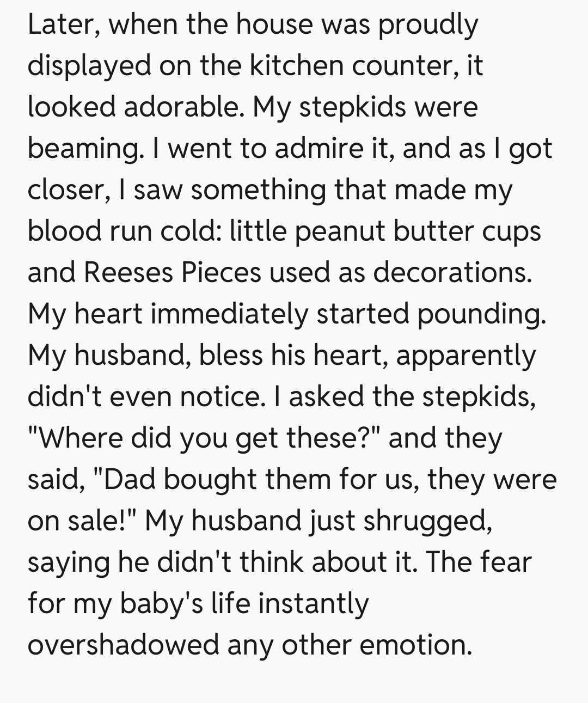Viewport: 588px width, 703px height.
Task: Click the word "beaming"
Action: click(x=83, y=149)
